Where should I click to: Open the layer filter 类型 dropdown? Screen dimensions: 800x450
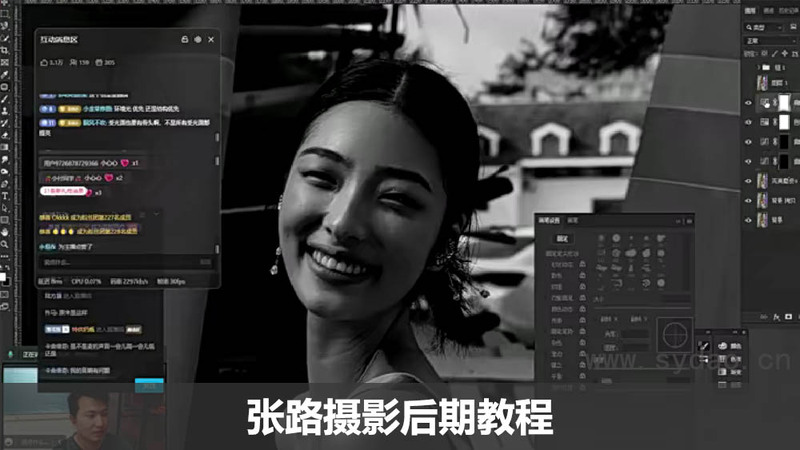coord(764,27)
